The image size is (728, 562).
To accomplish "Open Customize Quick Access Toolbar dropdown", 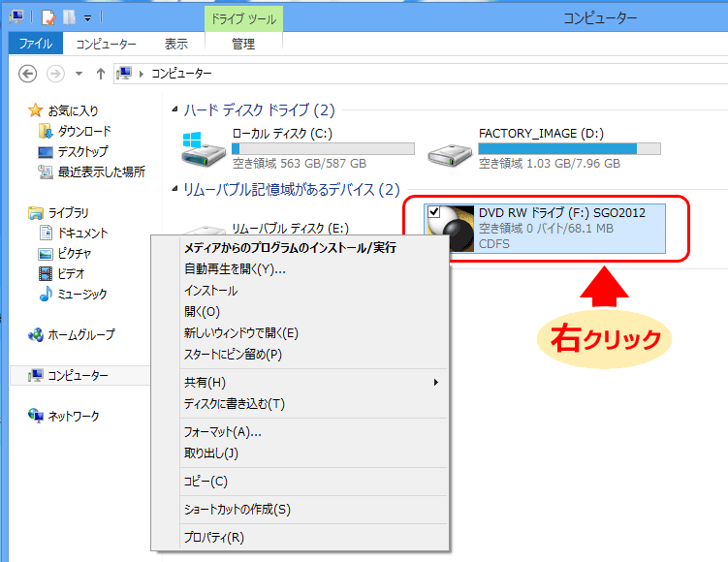I will click(88, 18).
